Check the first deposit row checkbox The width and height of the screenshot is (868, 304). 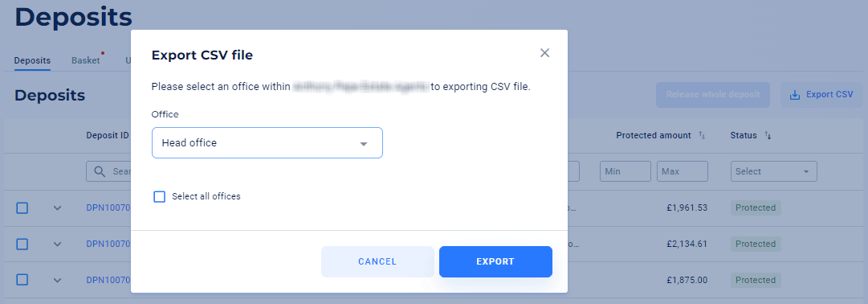[x=22, y=208]
